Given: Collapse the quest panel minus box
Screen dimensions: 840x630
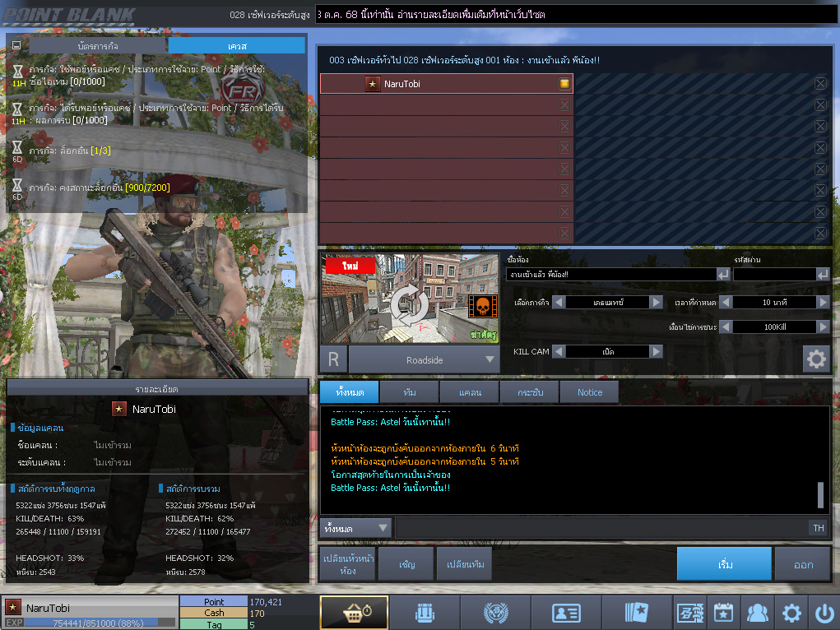Looking at the screenshot, I should pyautogui.click(x=16, y=45).
